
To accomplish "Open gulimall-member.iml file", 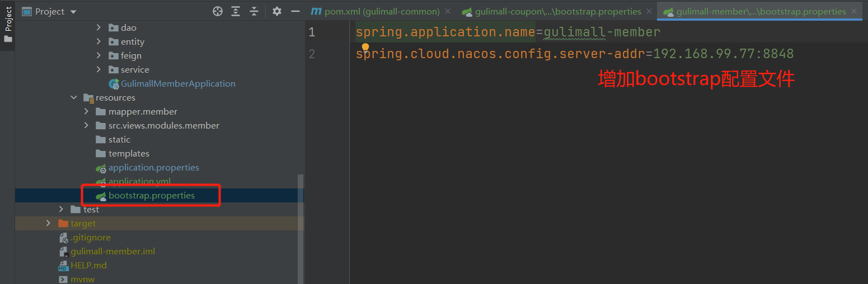I will point(112,251).
